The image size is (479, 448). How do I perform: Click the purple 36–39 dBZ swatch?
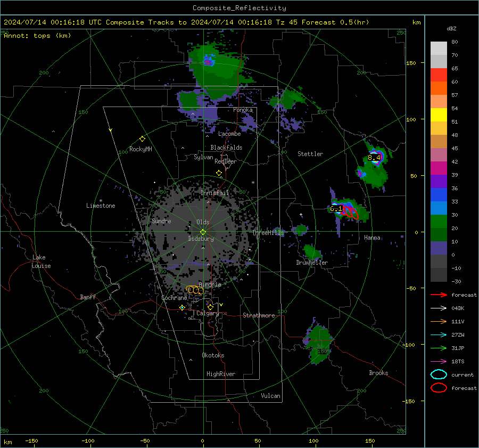[439, 181]
